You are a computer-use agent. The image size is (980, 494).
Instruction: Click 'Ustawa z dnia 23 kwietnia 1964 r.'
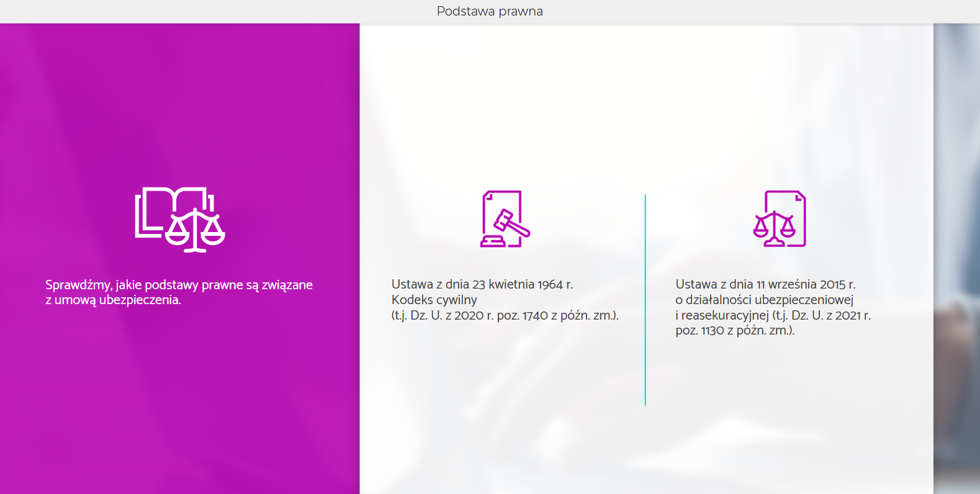click(482, 284)
